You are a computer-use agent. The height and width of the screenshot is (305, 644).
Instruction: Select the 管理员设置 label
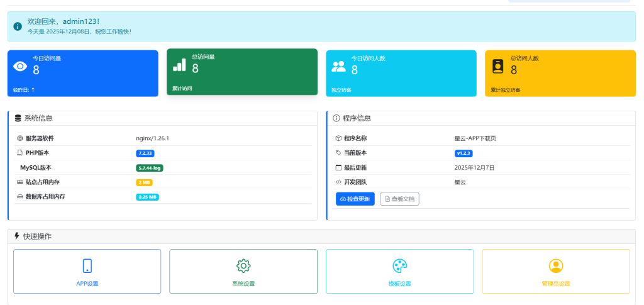pyautogui.click(x=556, y=284)
